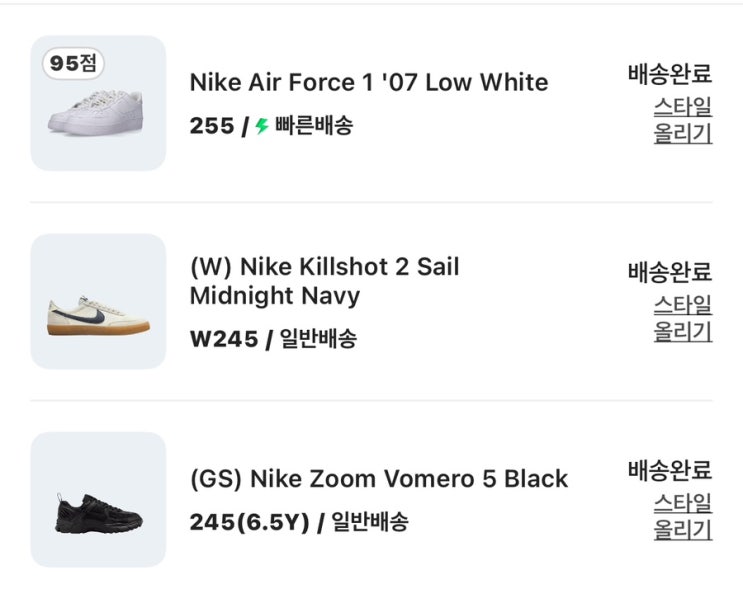Screen dimensions: 743x589
Task: Click 스타일 올리기 for Zoom Vomero 5
Action: [683, 516]
